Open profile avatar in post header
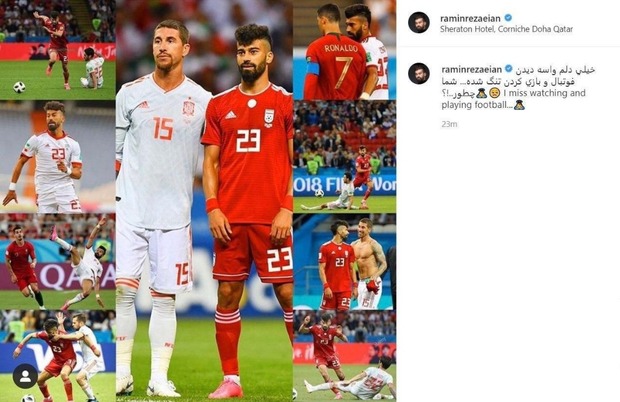 pos(419,23)
